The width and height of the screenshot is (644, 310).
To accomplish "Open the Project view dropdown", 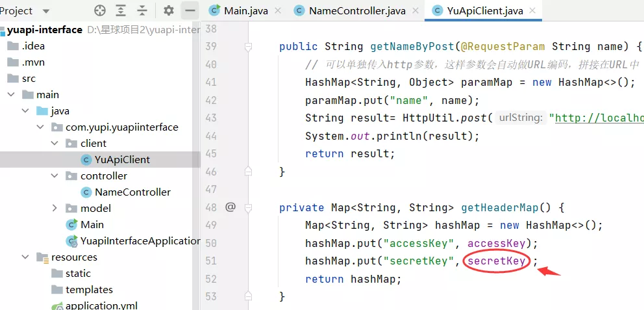I will coord(46,10).
